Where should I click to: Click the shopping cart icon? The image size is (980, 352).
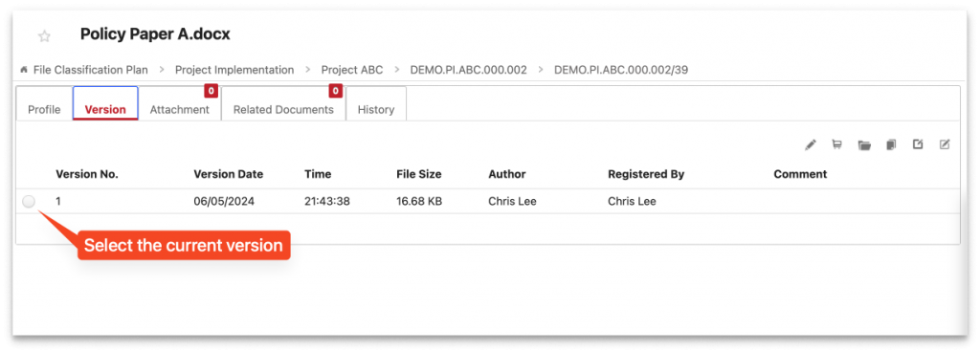[x=836, y=144]
